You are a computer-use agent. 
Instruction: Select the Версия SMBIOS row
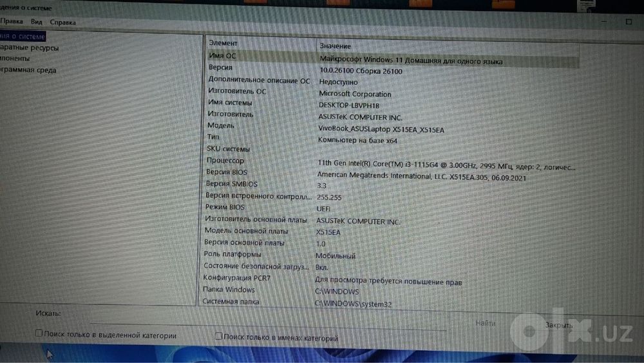point(232,184)
